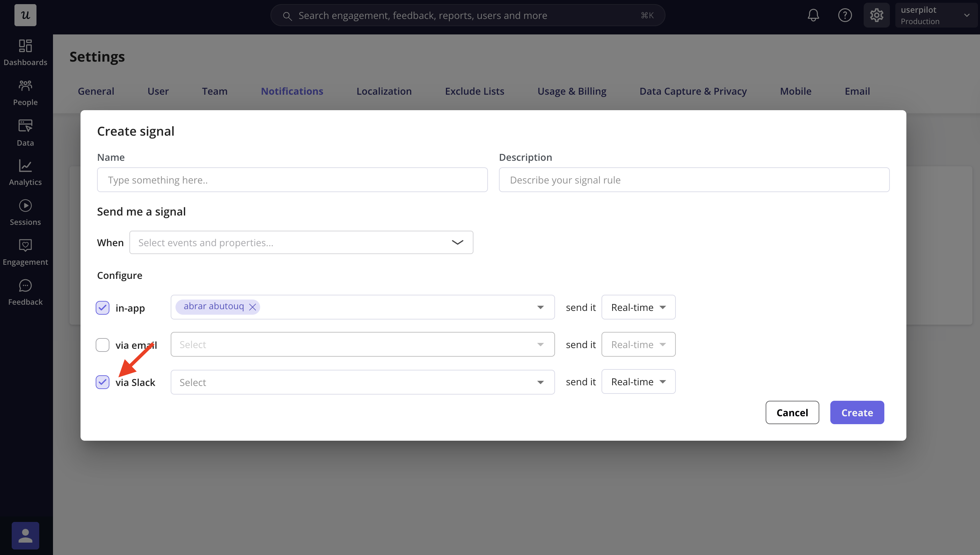980x555 pixels.
Task: Open Sessions from the sidebar
Action: (x=25, y=212)
